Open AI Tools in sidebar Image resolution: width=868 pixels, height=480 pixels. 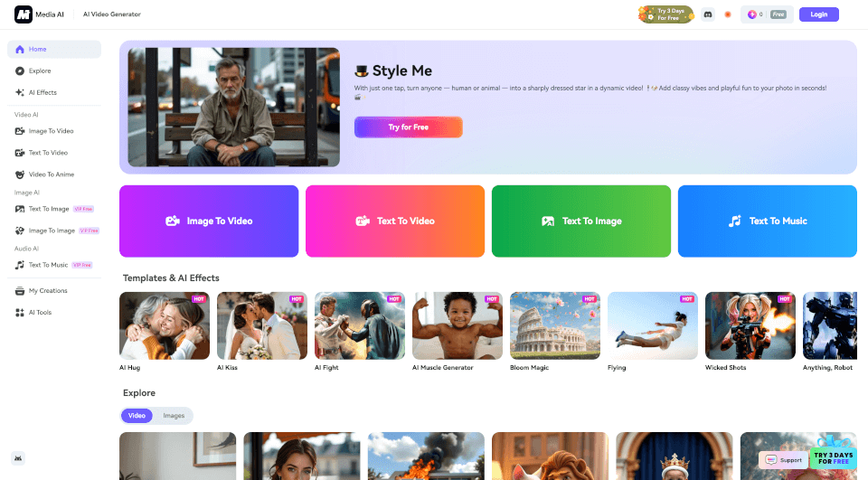click(x=40, y=313)
